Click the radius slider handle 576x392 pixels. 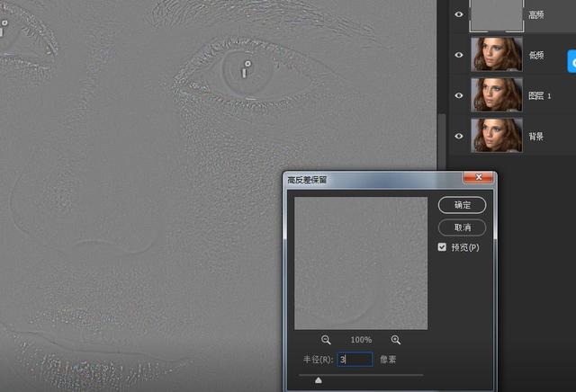point(319,380)
